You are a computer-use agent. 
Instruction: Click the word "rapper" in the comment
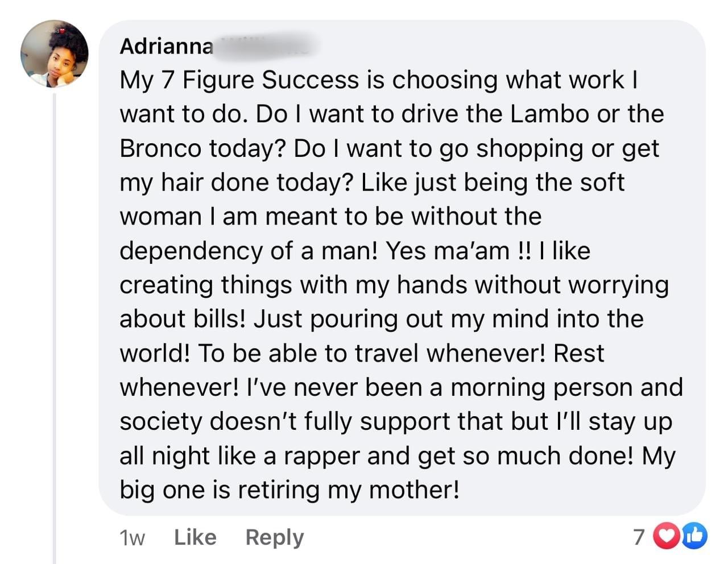coord(321,456)
